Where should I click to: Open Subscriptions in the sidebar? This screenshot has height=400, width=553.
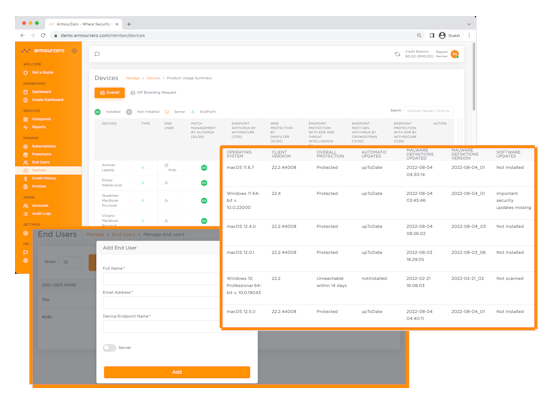click(x=44, y=146)
